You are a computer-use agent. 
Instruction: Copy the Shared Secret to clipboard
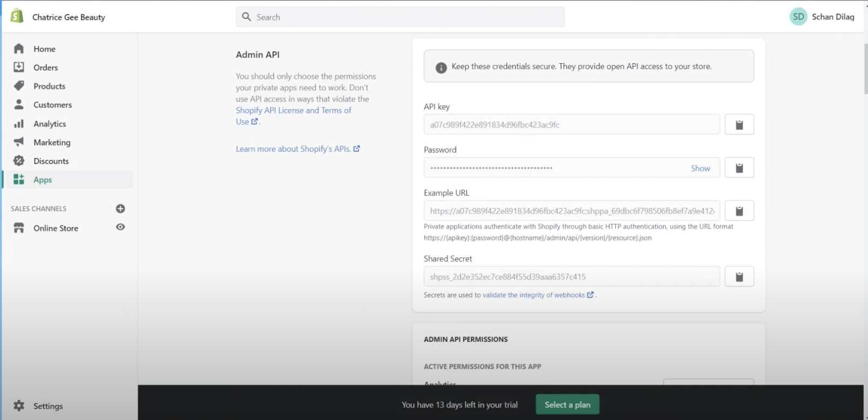[739, 276]
